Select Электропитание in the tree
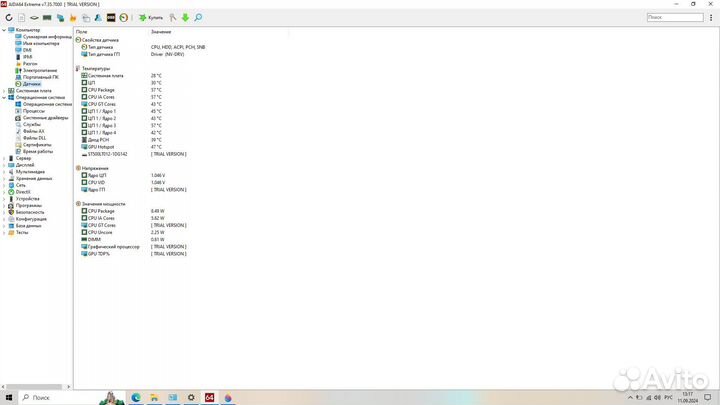The height and width of the screenshot is (405, 720). point(40,71)
